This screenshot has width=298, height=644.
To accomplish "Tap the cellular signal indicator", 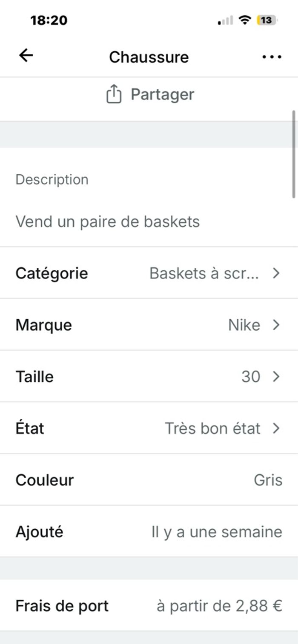I will click(x=226, y=20).
